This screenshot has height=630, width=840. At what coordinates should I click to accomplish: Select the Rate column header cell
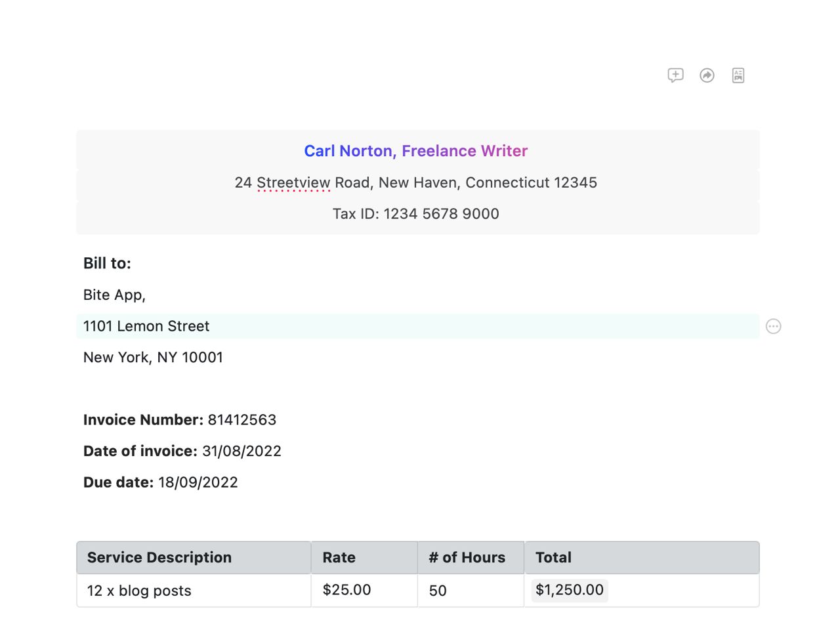[339, 558]
